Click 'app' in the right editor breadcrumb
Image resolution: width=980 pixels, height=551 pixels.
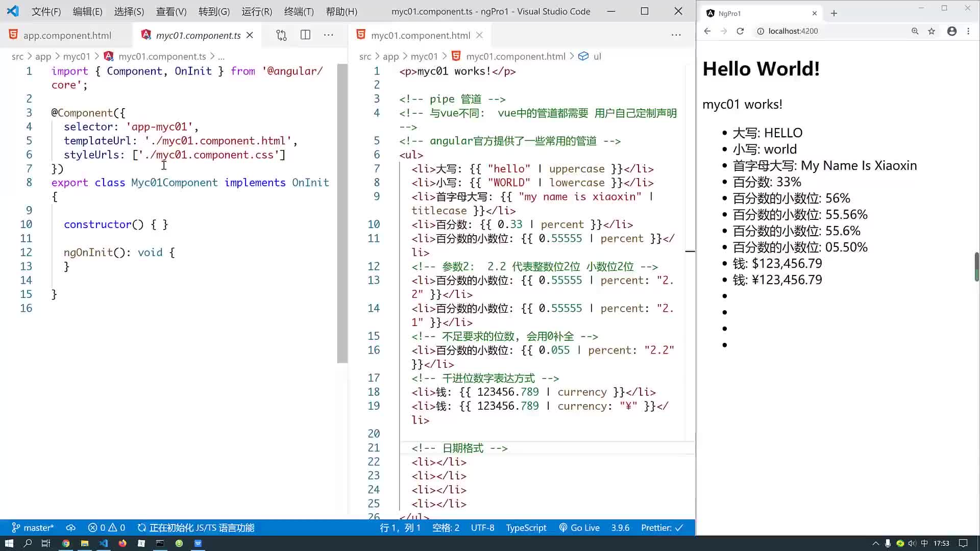(390, 56)
